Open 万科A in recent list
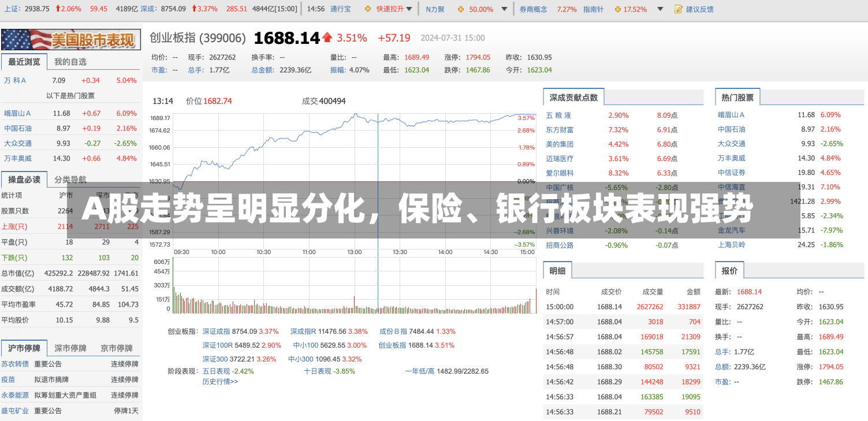The image size is (868, 421). (x=15, y=80)
